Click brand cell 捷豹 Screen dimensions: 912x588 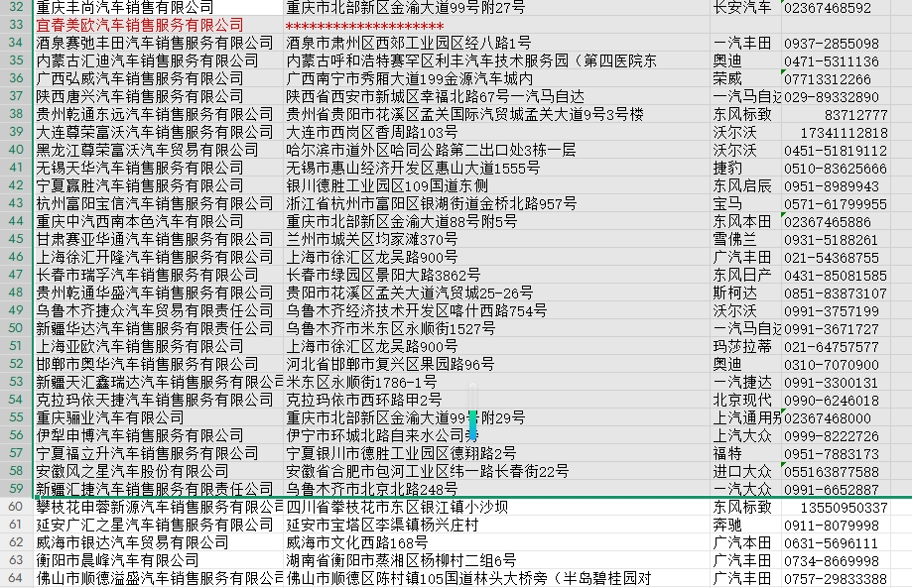point(745,168)
